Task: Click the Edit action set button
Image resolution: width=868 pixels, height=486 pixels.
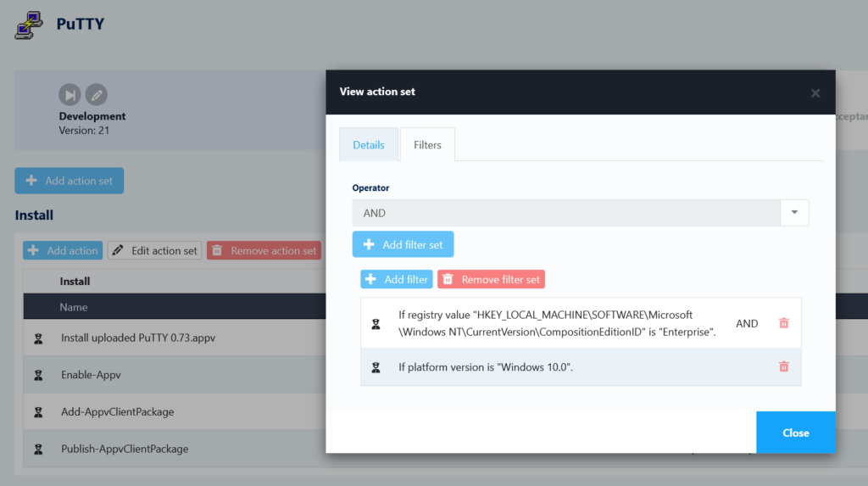Action: (155, 250)
